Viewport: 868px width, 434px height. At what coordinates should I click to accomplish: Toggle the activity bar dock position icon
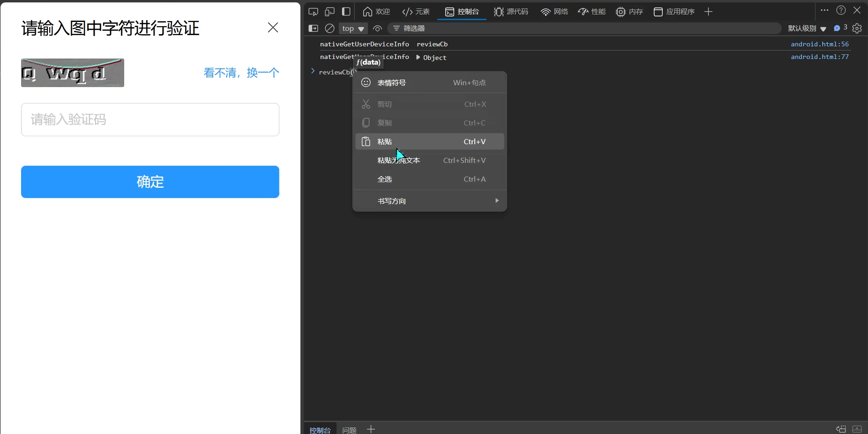[x=346, y=12]
